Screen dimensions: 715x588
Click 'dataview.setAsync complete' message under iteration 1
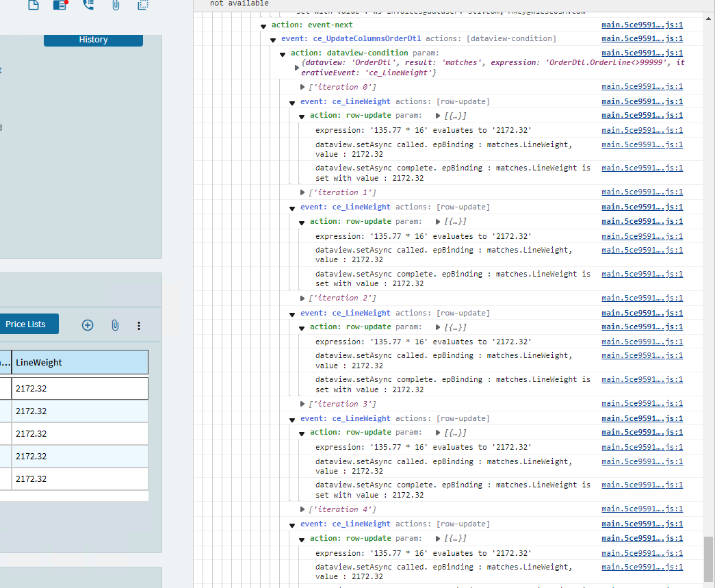tap(453, 279)
